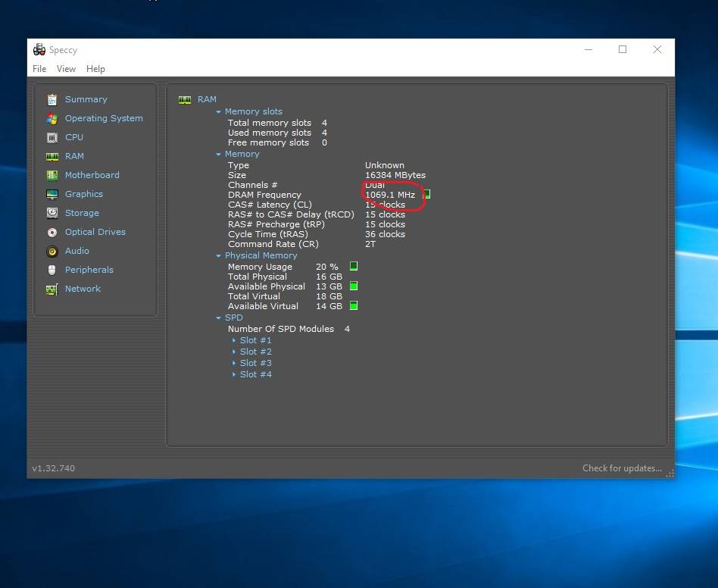Click the Used memory slots row

(277, 133)
